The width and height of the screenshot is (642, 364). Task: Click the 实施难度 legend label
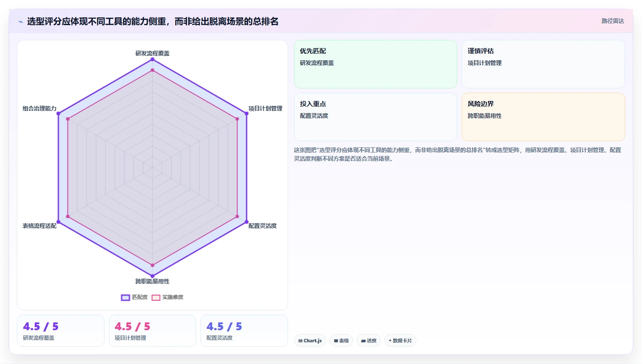[x=173, y=297]
